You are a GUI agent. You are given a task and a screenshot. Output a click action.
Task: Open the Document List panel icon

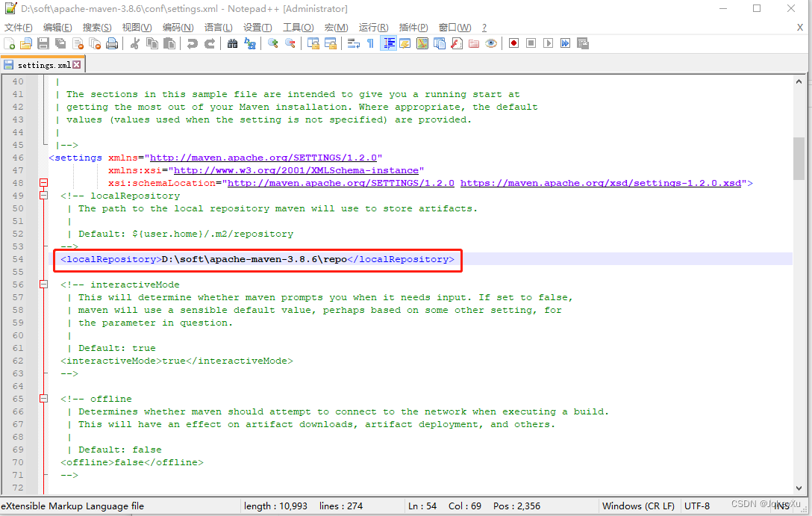click(439, 43)
